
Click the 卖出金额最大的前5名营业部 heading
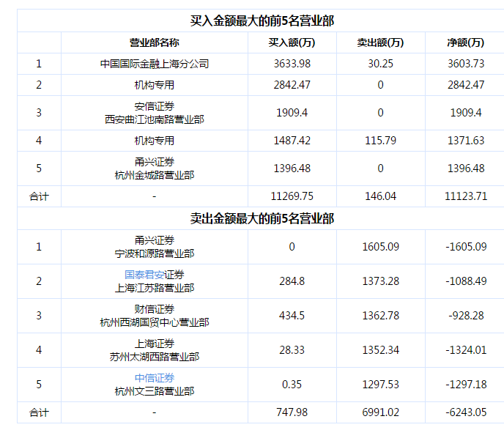click(262, 218)
